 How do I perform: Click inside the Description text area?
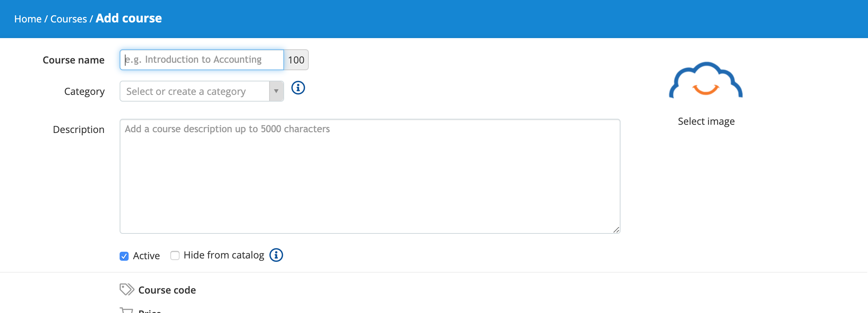[370, 176]
